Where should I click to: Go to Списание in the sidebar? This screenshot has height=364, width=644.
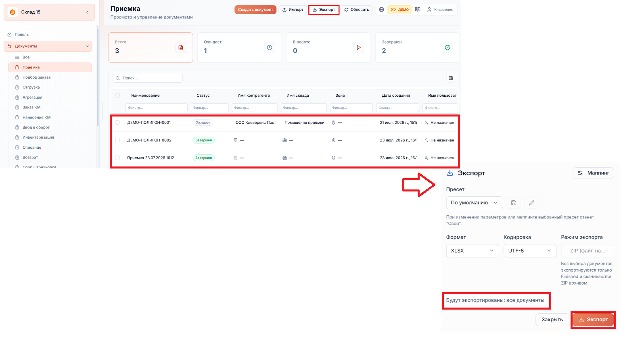pos(32,148)
